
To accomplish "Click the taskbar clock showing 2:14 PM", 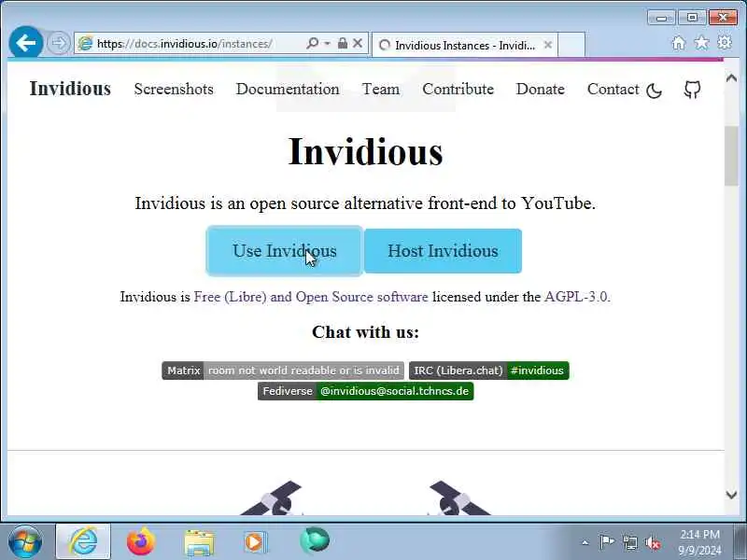I will (699, 542).
